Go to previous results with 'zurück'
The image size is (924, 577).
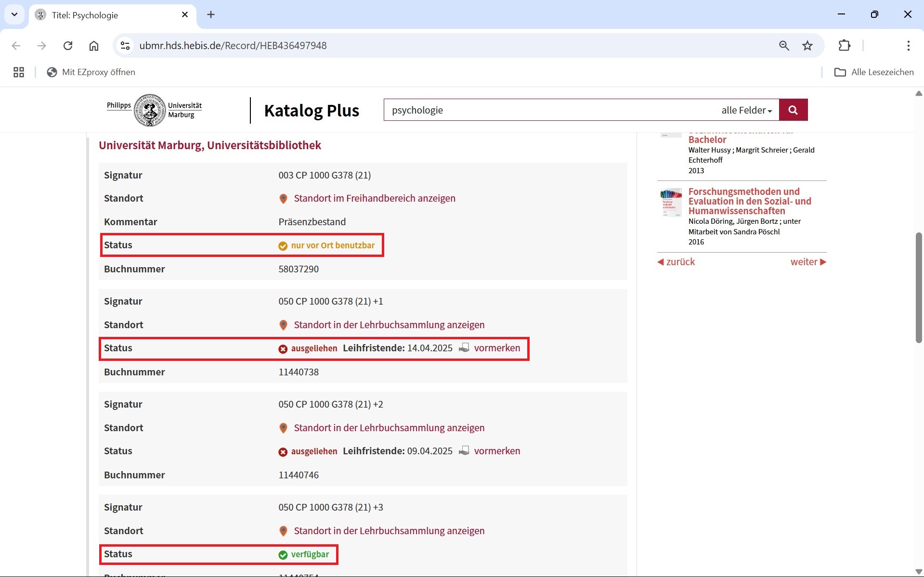[676, 262]
